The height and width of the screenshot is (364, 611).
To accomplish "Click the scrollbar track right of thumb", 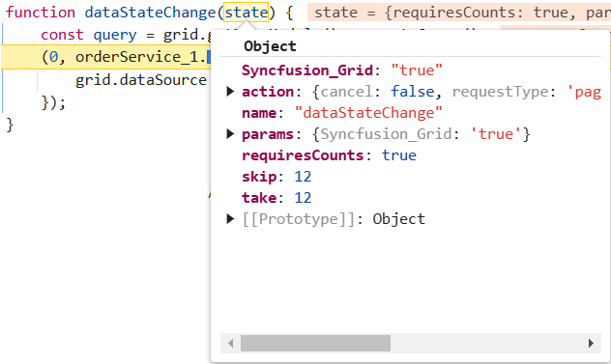I will (487, 344).
